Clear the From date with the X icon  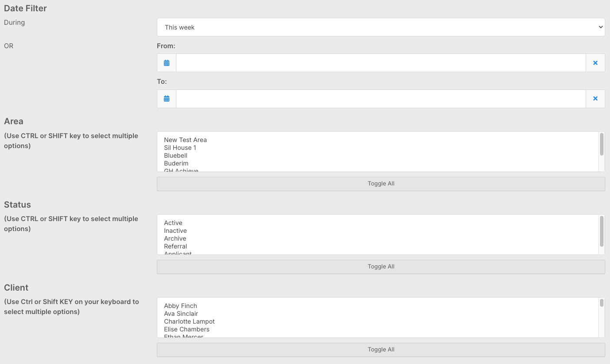click(595, 63)
